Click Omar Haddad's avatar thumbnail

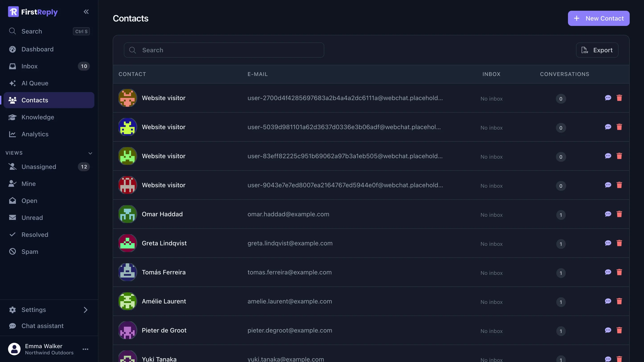127,214
